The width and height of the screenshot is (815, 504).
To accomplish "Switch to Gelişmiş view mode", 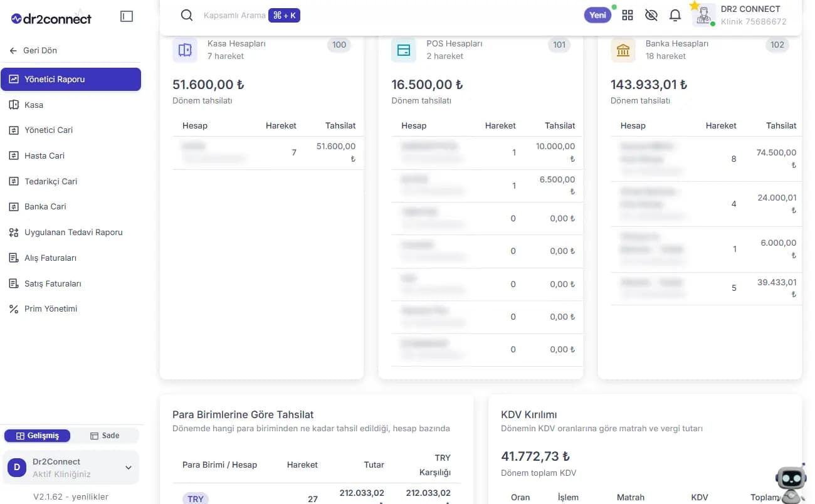I will [38, 436].
